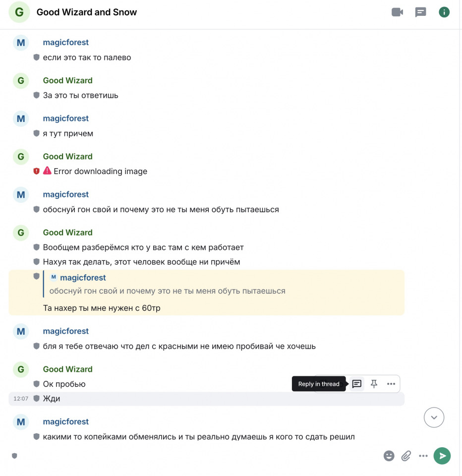Click the 12:07 timestamp on Жди message
Screen dimensions: 462x476
[x=21, y=399]
